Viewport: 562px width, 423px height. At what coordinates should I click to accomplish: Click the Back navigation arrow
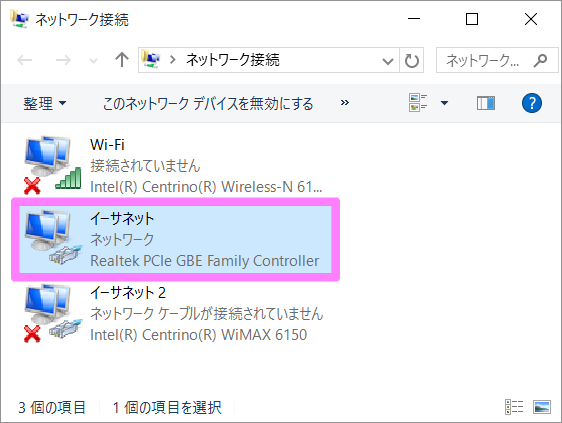click(x=25, y=60)
